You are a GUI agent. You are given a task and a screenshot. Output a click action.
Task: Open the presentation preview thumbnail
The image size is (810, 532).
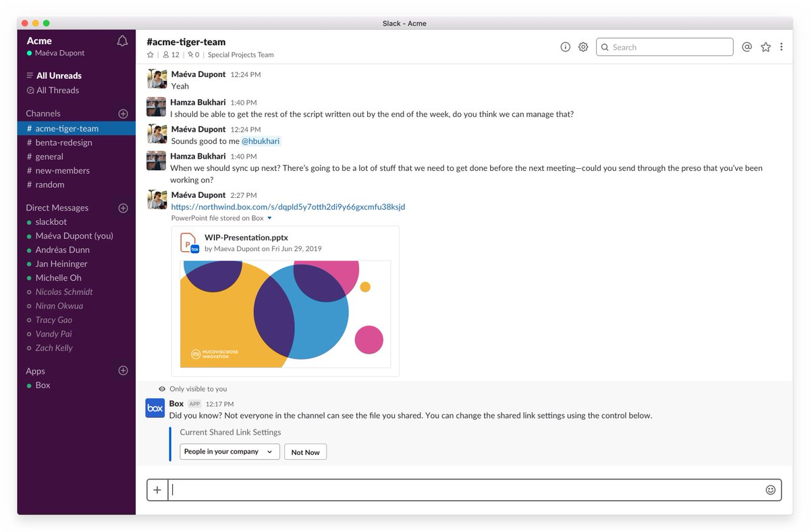pyautogui.click(x=286, y=314)
